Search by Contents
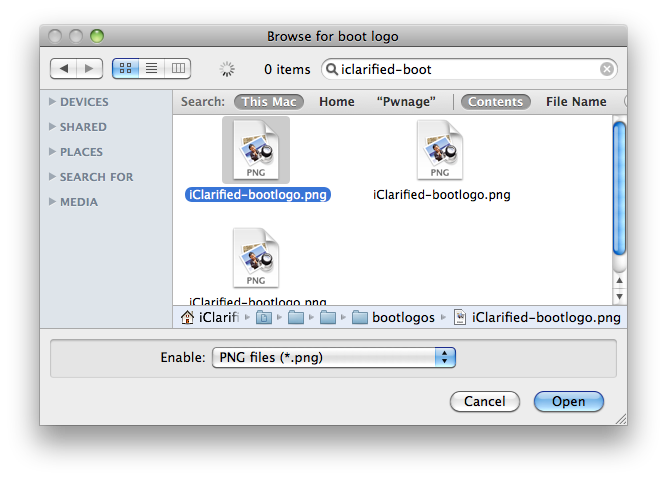The width and height of the screenshot is (667, 480). (496, 102)
